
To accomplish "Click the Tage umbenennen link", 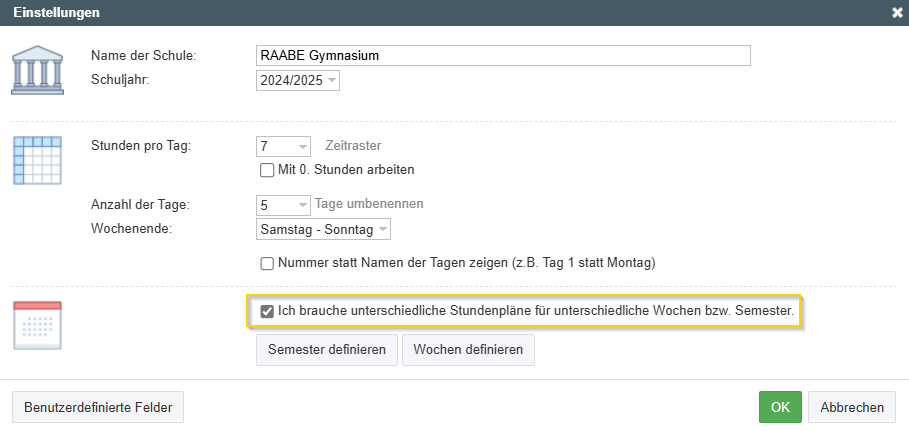I will point(369,204).
